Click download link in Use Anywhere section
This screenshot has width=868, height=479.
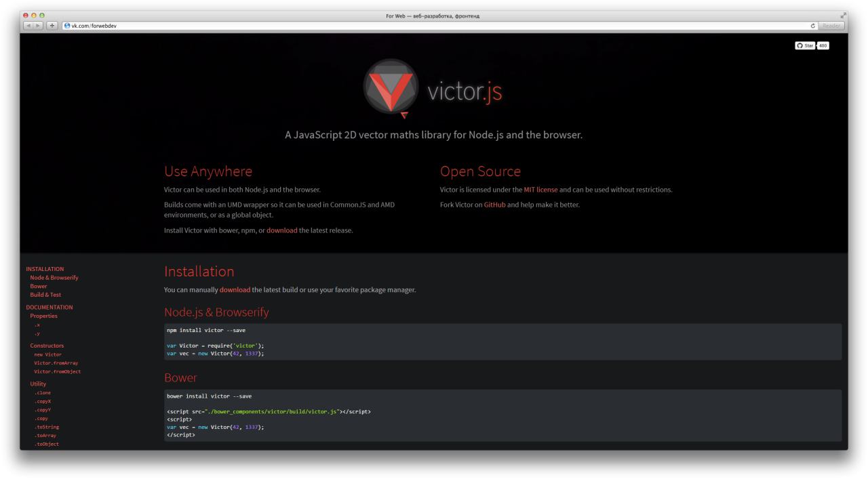tap(281, 230)
